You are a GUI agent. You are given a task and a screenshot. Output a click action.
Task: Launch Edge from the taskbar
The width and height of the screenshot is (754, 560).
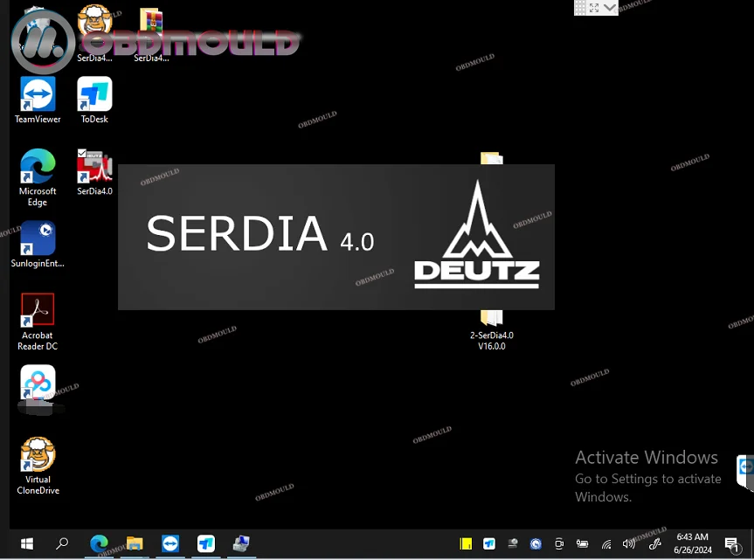click(99, 543)
